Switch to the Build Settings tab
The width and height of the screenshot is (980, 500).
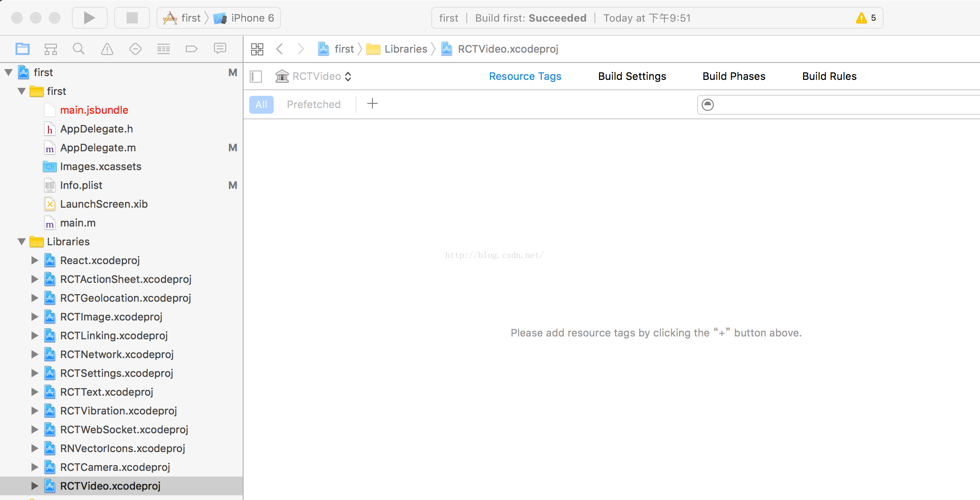632,76
